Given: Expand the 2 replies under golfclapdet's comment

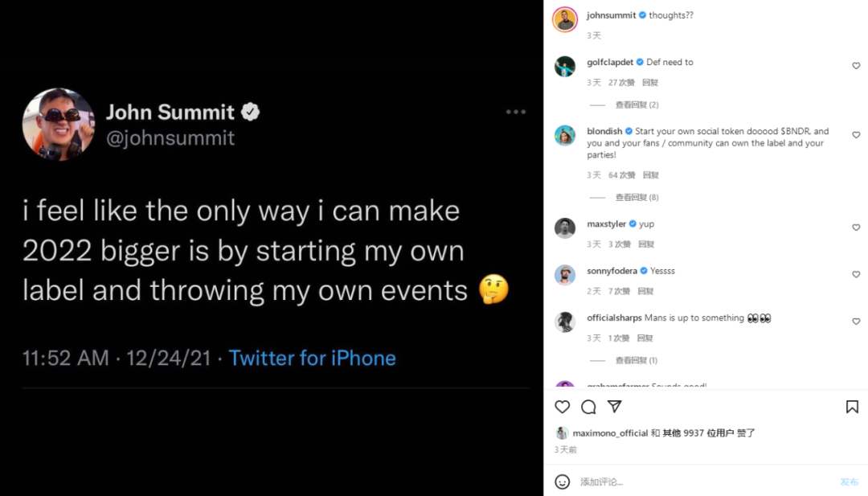Looking at the screenshot, I should pos(637,105).
